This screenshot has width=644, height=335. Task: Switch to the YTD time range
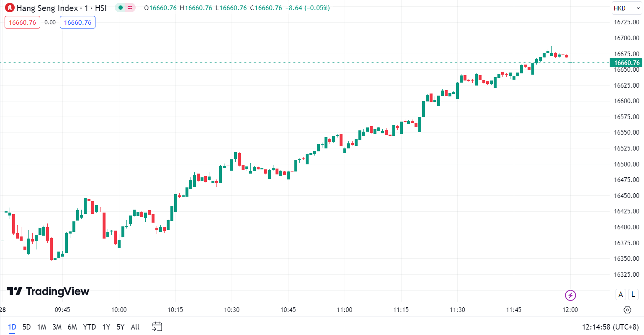tap(89, 327)
